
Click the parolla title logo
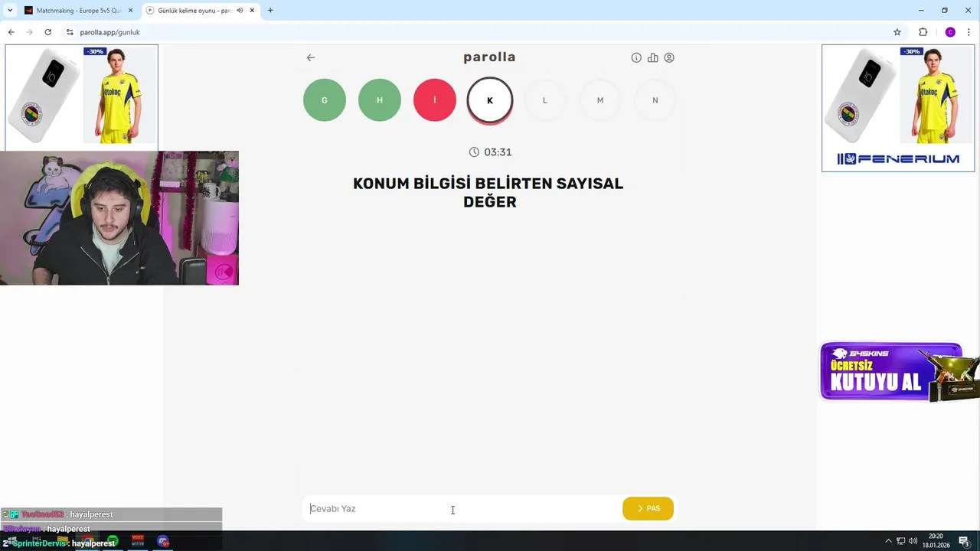click(x=489, y=57)
